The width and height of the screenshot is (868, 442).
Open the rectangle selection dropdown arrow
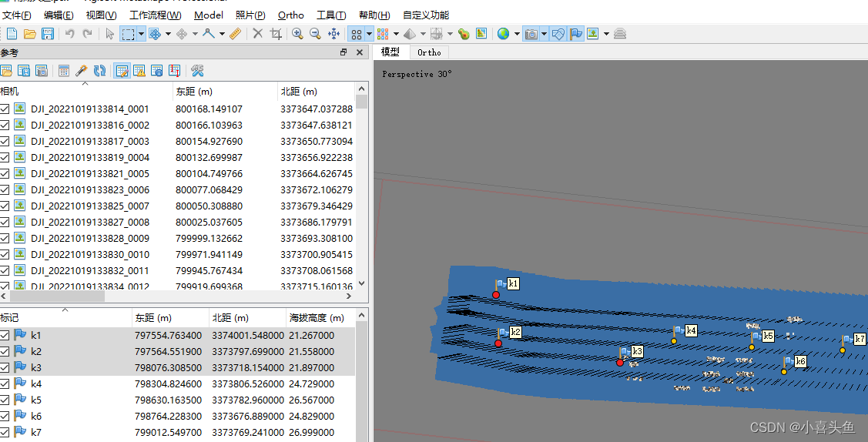[141, 35]
